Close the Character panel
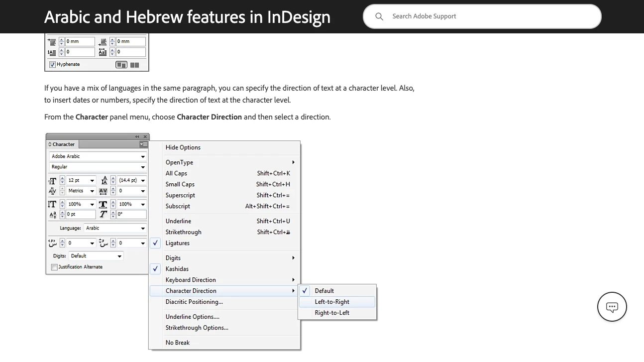Image resolution: width=644 pixels, height=362 pixels. tap(145, 137)
